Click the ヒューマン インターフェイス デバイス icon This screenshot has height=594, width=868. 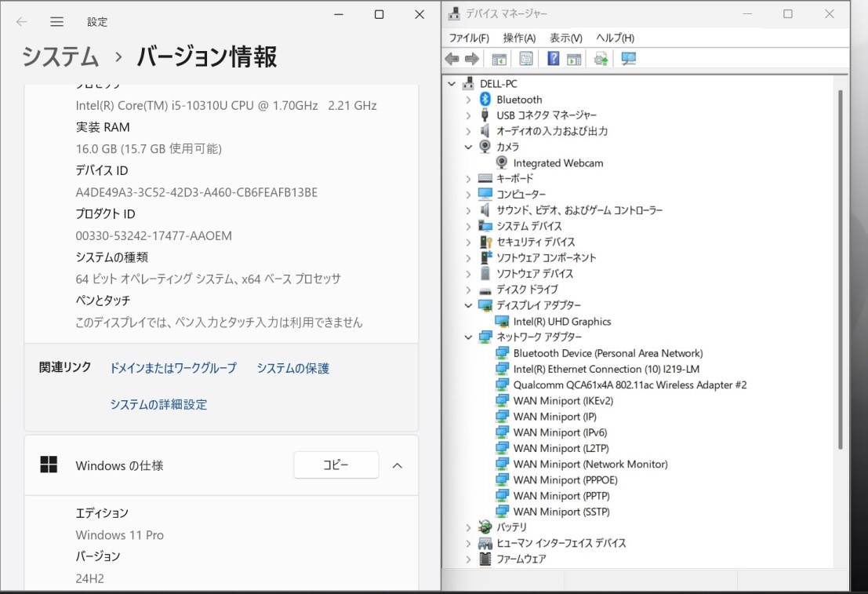[485, 543]
